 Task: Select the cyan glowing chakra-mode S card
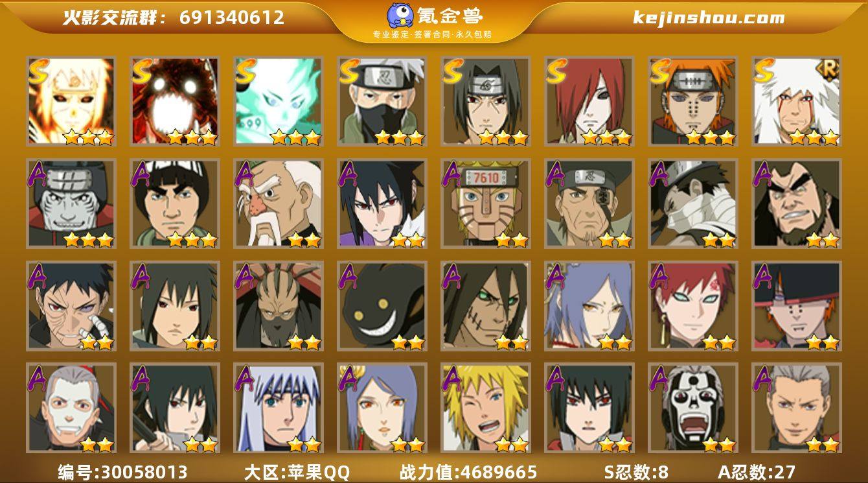coord(279,101)
